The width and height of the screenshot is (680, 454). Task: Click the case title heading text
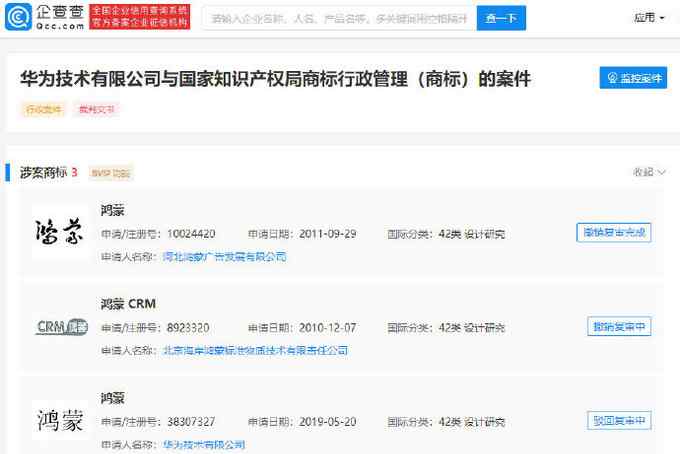pos(275,79)
